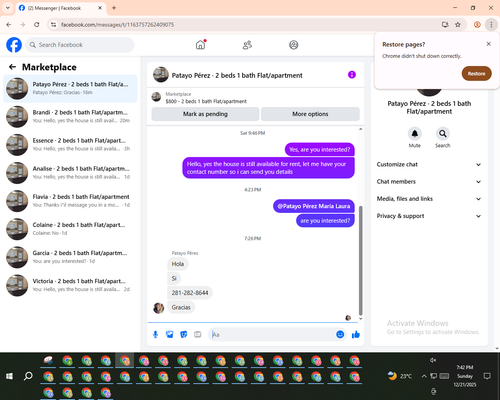The width and height of the screenshot is (500, 400).
Task: Open the emoji picker
Action: [x=340, y=334]
